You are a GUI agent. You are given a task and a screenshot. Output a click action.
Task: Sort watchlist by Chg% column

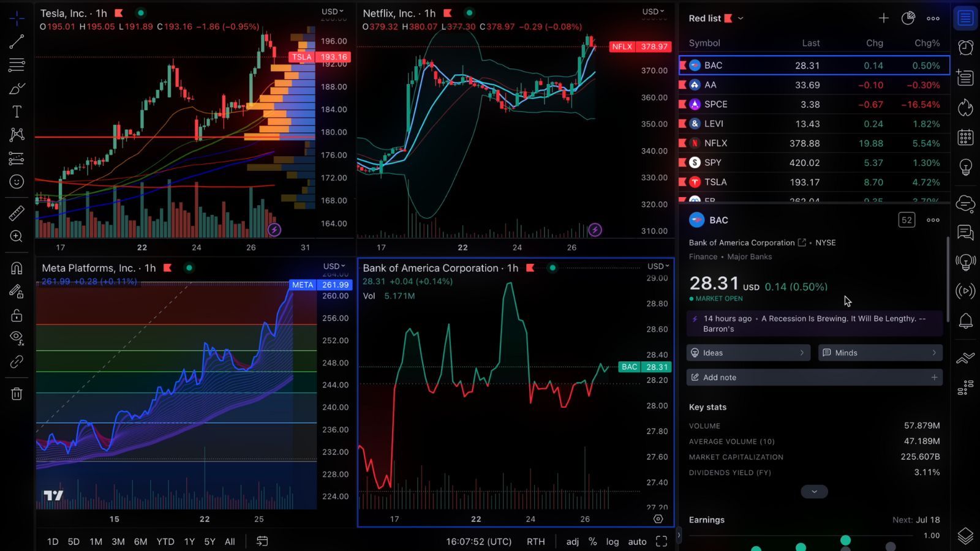pos(927,43)
